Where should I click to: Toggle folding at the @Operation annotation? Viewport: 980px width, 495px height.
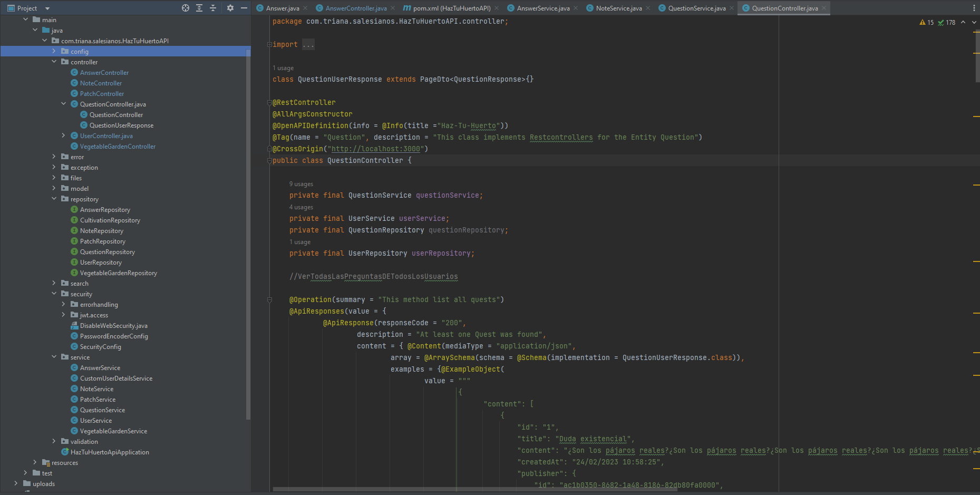[269, 300]
